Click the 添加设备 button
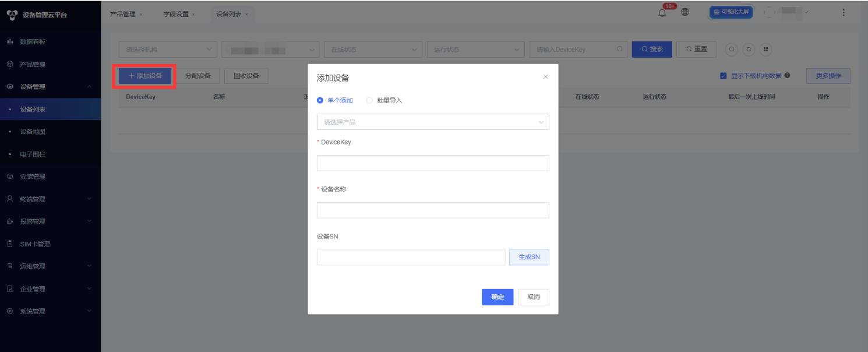868x352 pixels. (145, 76)
